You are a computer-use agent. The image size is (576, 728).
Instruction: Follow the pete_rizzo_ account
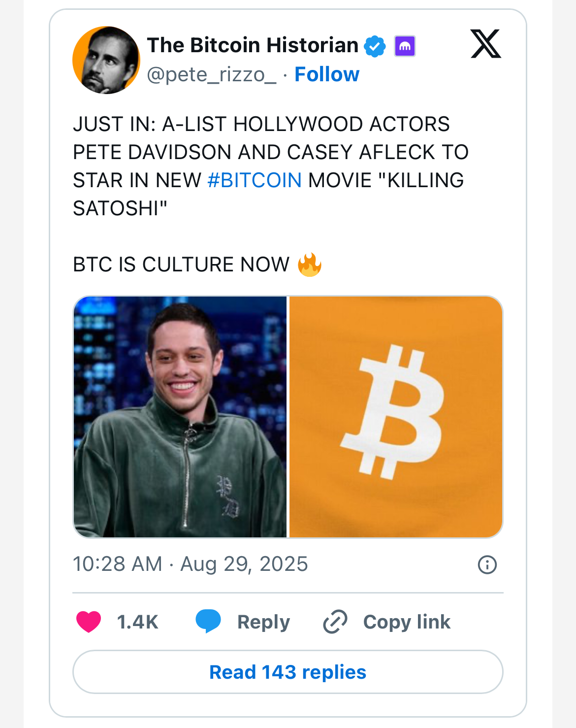327,74
